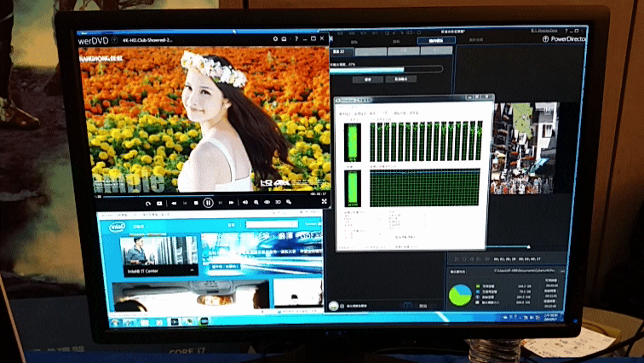Stop playback in PowerDVD

196,203
